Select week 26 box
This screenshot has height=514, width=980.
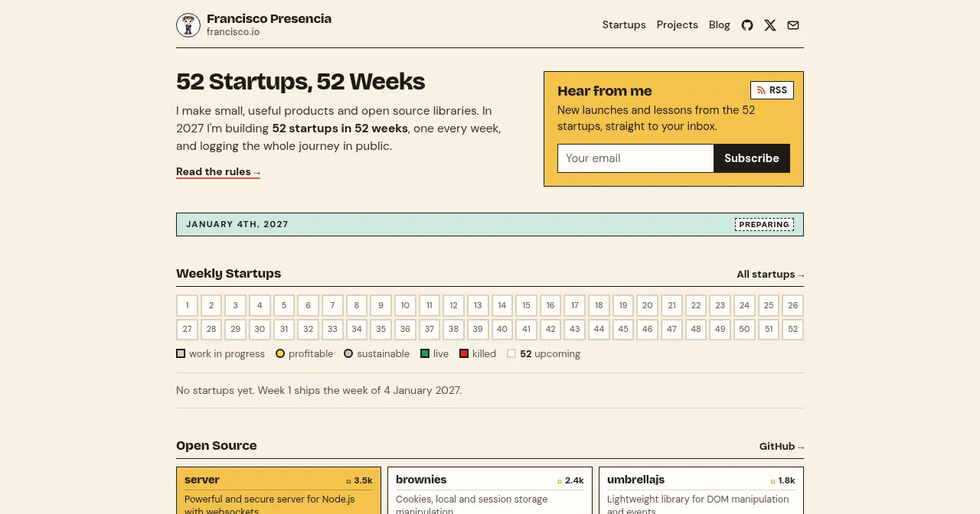(793, 306)
